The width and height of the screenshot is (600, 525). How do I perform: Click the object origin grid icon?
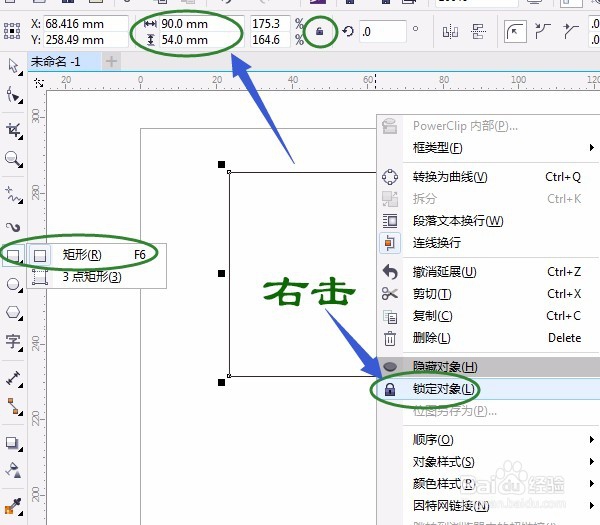coord(12,31)
